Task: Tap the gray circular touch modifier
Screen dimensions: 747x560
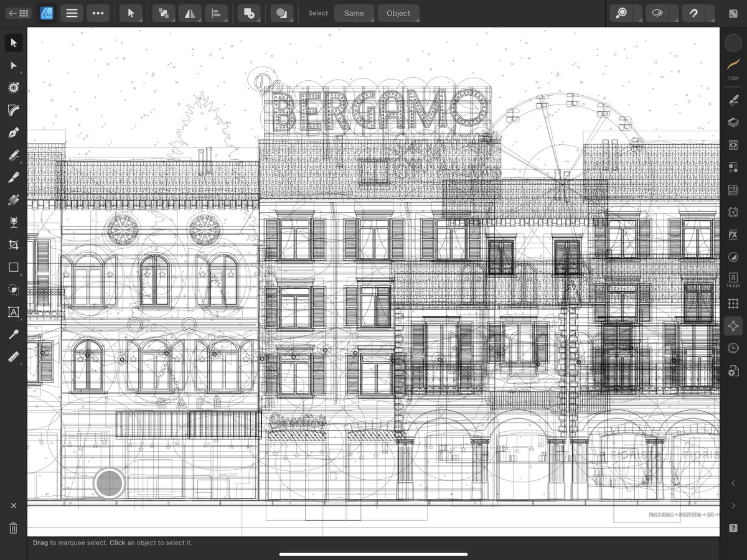Action: 110,483
